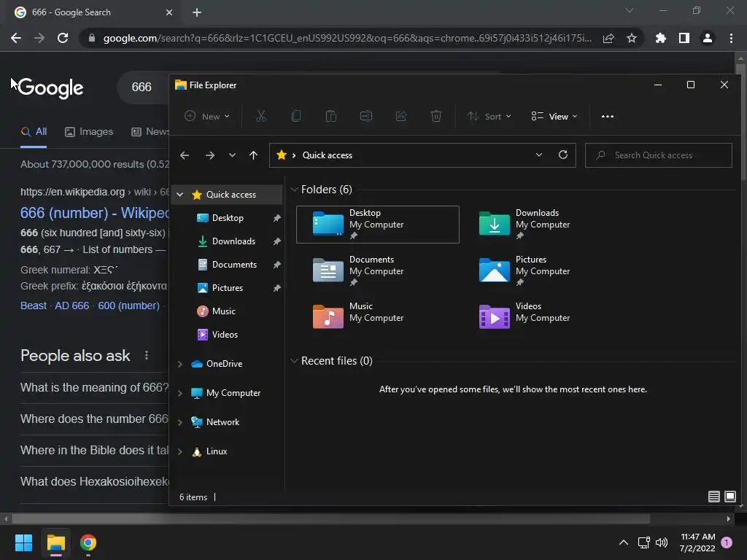Reload the Chrome page

coord(63,38)
